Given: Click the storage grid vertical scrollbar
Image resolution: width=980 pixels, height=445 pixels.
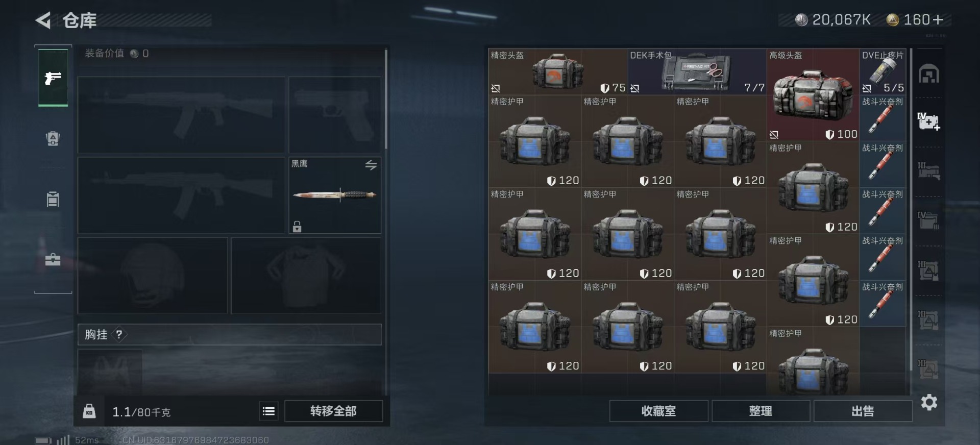Looking at the screenshot, I should (912, 209).
